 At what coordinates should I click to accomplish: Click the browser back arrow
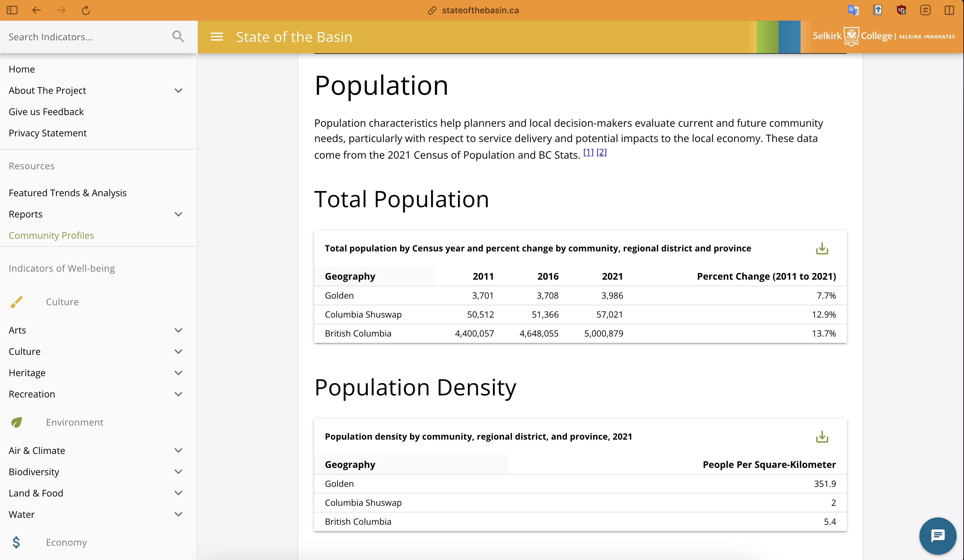tap(37, 10)
